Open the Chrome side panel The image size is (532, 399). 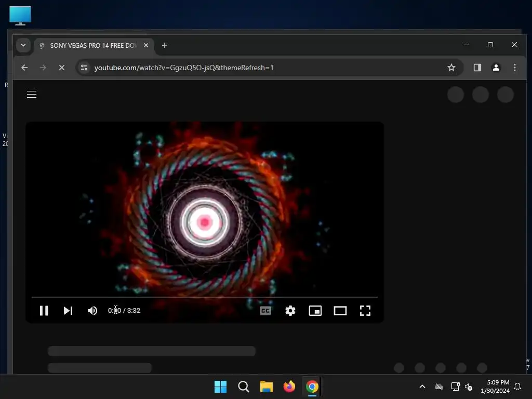click(477, 68)
